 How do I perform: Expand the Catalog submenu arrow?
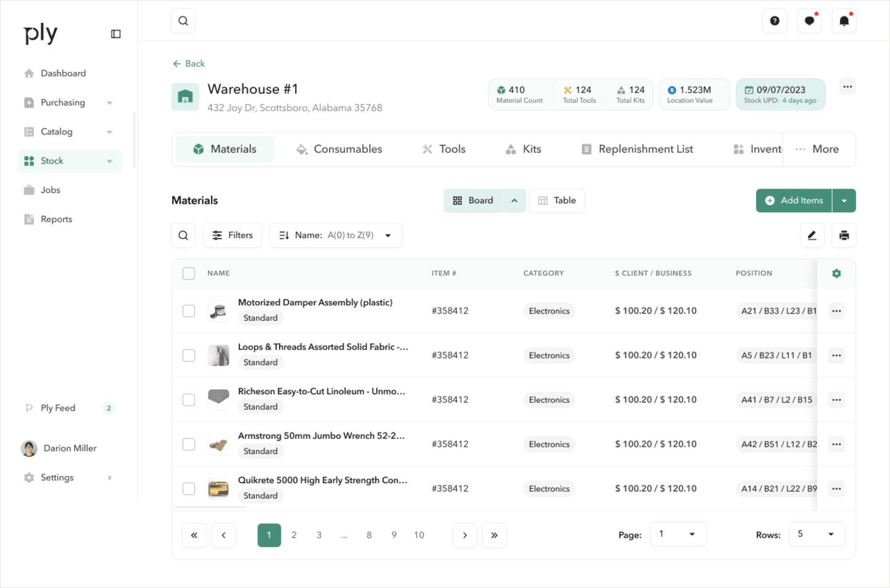pyautogui.click(x=109, y=132)
